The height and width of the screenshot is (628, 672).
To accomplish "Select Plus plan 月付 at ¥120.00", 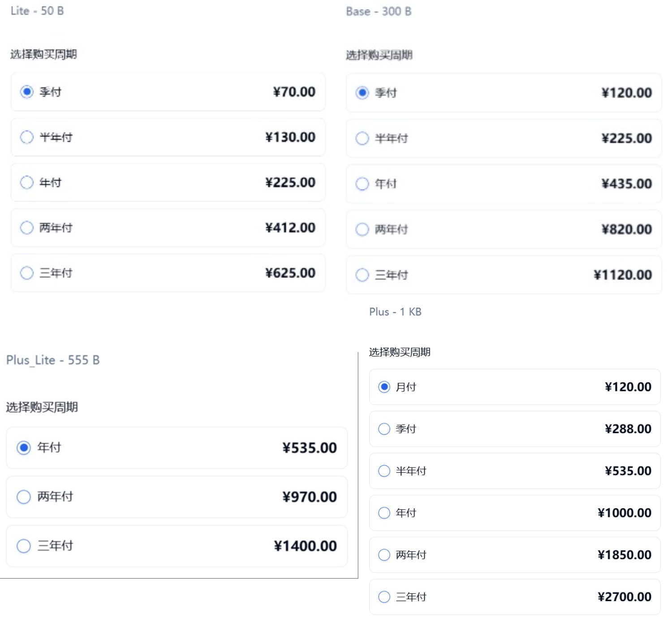I will (x=384, y=387).
